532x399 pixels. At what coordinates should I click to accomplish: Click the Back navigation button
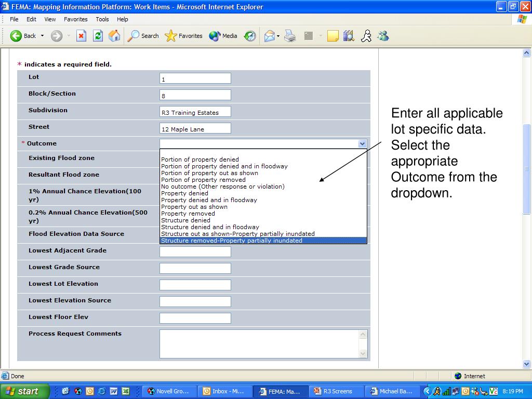pyautogui.click(x=23, y=36)
